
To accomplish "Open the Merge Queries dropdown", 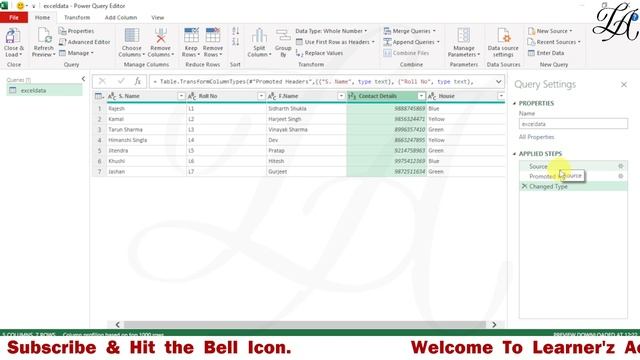I will pyautogui.click(x=409, y=31).
